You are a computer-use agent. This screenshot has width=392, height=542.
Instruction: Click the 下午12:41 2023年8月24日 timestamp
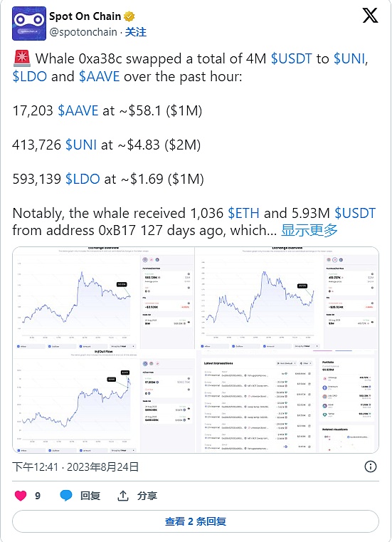[x=75, y=467]
